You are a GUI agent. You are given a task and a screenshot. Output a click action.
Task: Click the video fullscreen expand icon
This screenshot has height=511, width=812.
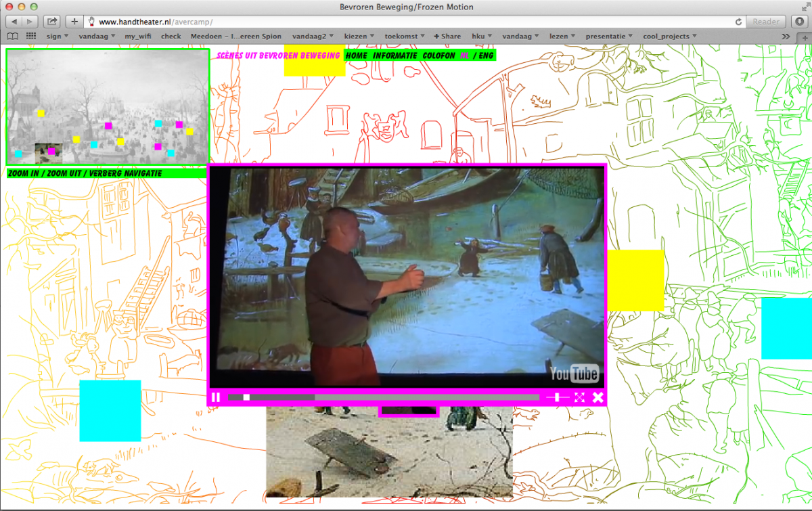pyautogui.click(x=579, y=397)
